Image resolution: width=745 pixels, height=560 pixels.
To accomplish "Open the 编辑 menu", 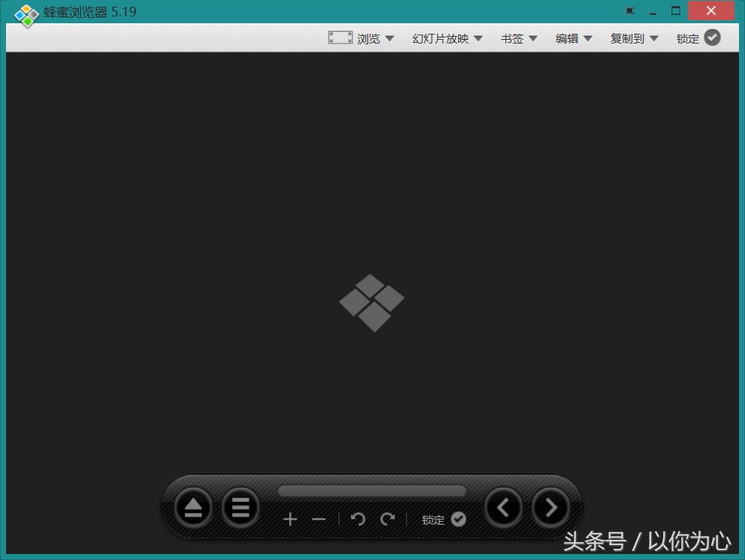I will point(574,38).
